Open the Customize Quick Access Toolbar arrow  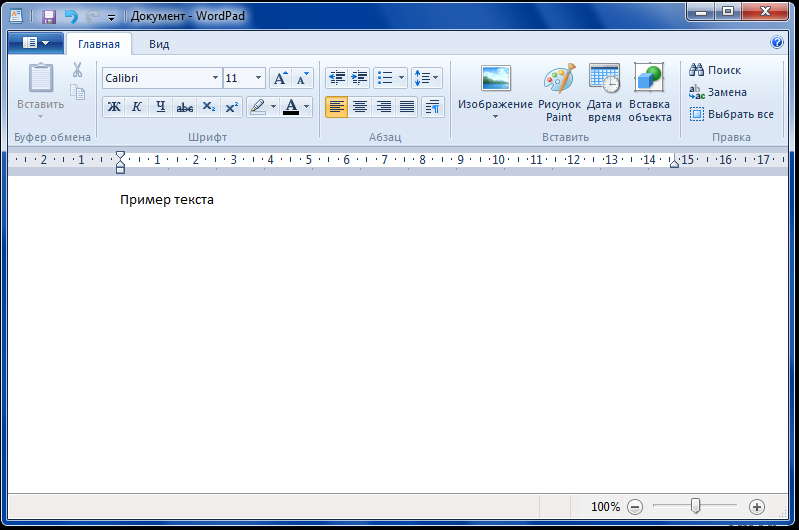pyautogui.click(x=111, y=17)
